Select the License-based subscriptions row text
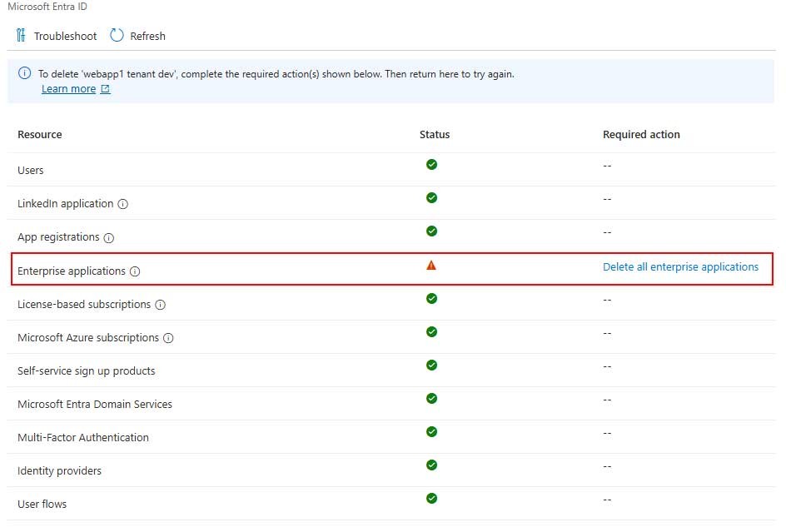 [84, 305]
